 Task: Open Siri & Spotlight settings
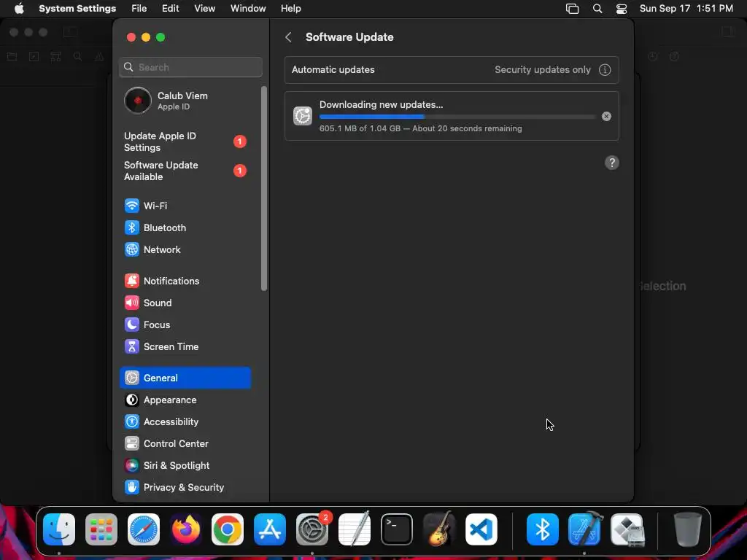tap(185, 466)
